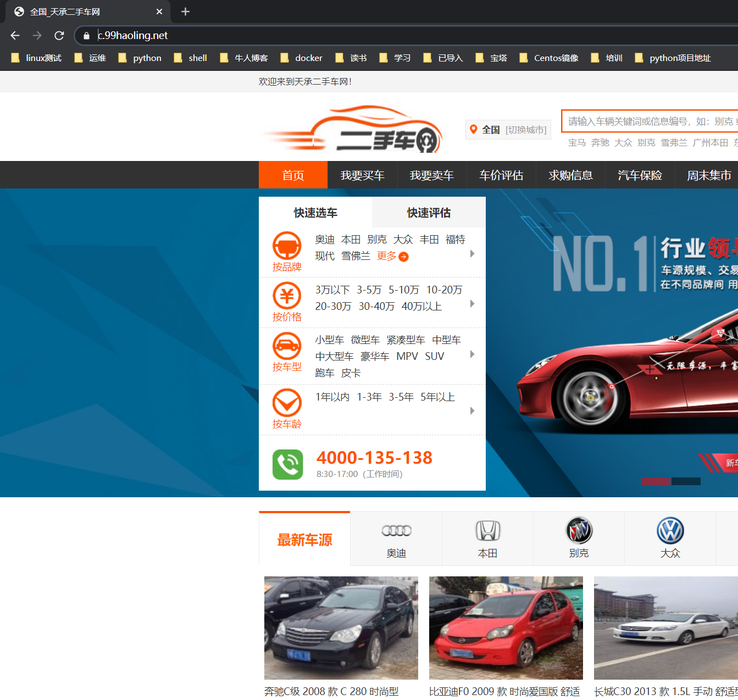Close the 全国_天承二手车网 tab
The height and width of the screenshot is (700, 738).
(x=159, y=12)
